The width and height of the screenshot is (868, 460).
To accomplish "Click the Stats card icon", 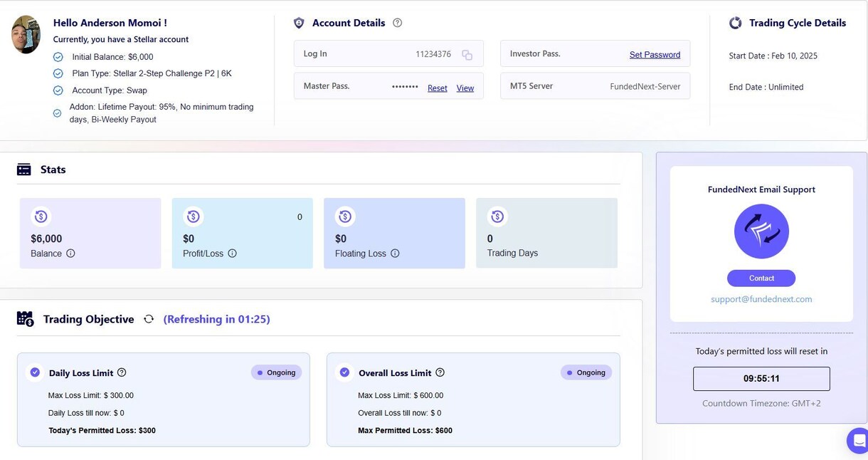I will coord(24,169).
